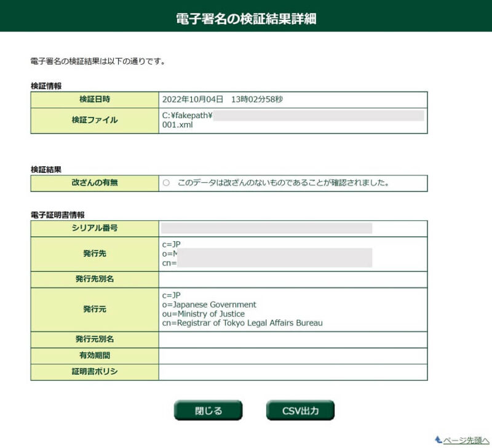Screen dimensions: 492x448
Task: Click the redacted serial number value
Action: click(x=267, y=228)
